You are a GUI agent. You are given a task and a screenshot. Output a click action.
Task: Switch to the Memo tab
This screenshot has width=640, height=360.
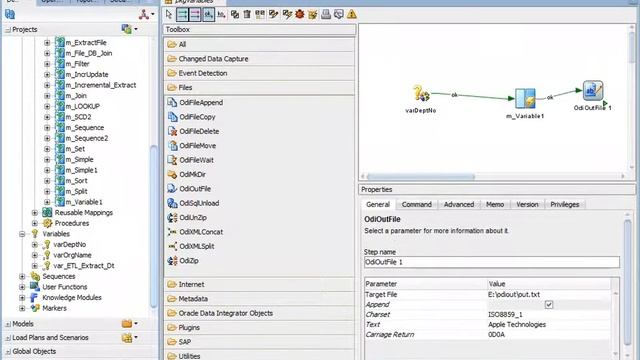(x=495, y=204)
